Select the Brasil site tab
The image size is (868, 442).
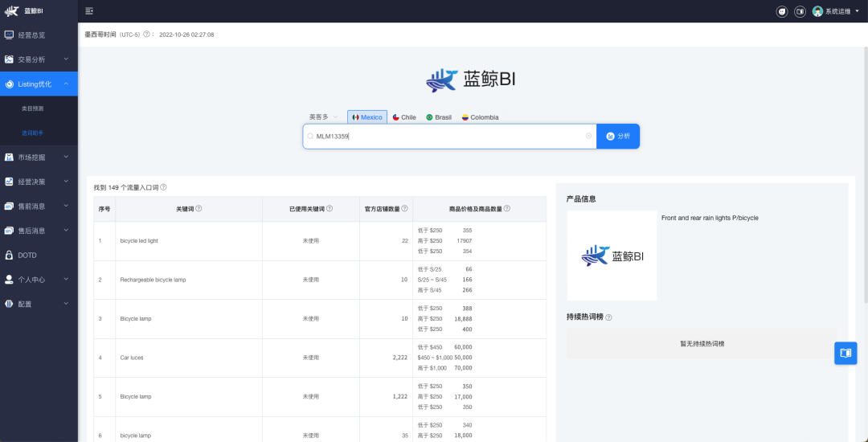pos(439,117)
